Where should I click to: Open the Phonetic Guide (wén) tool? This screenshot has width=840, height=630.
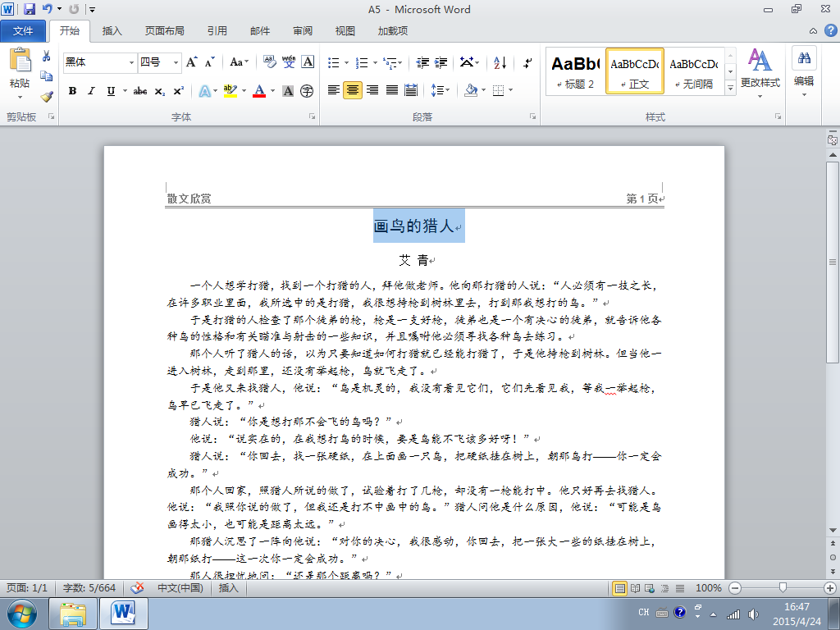coord(289,62)
